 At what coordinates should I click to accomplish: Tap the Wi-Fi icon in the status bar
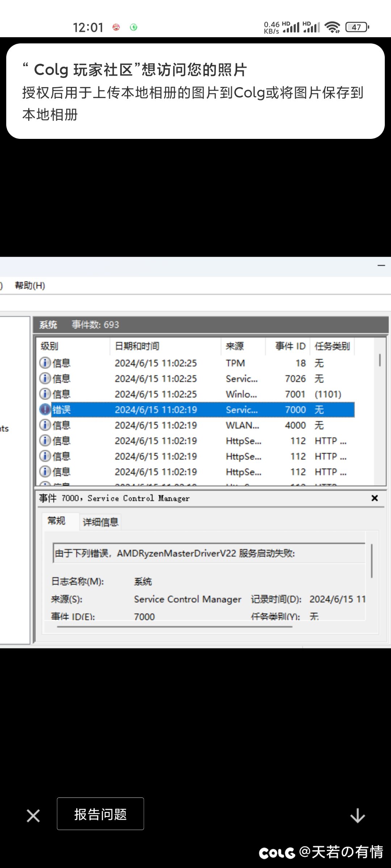tap(332, 27)
